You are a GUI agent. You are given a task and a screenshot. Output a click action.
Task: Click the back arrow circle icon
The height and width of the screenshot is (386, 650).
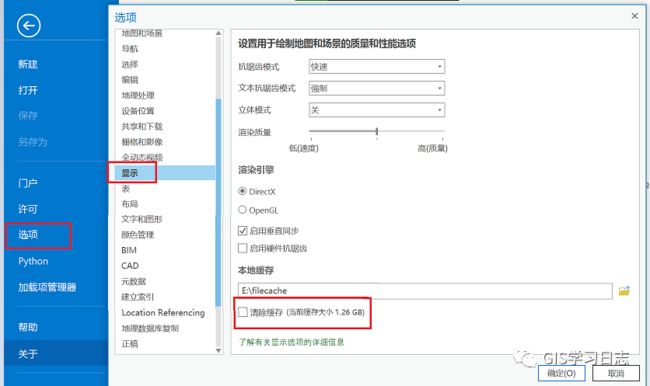point(29,26)
